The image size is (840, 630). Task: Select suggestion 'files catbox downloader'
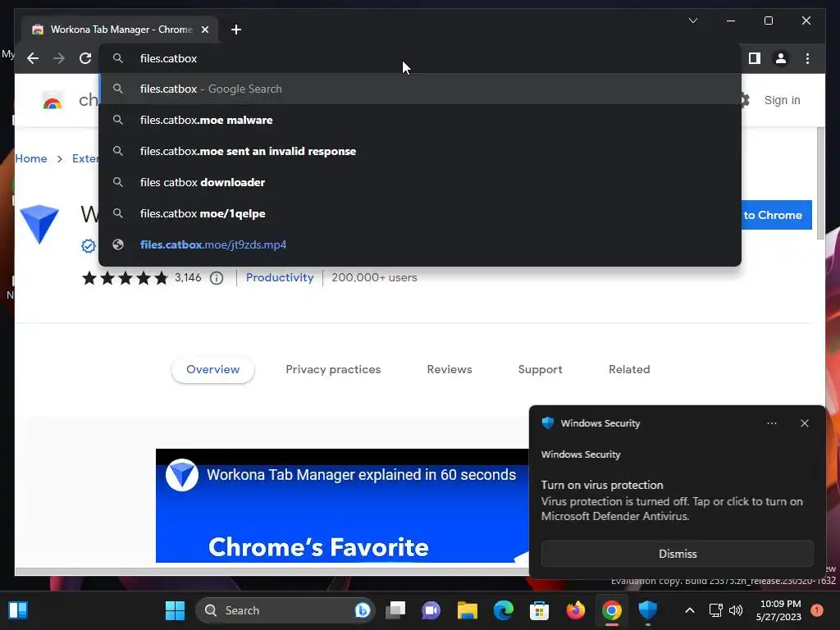420,182
